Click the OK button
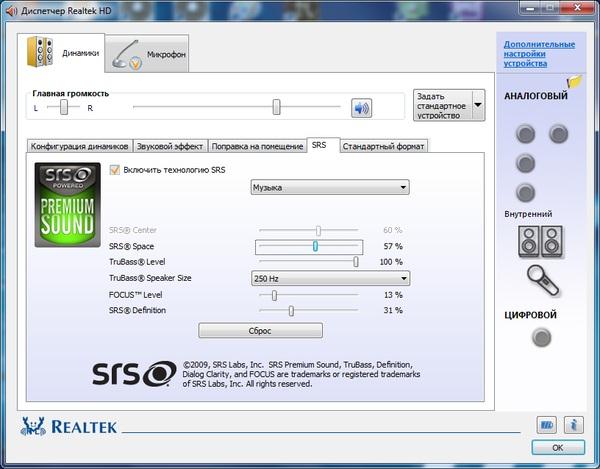The height and width of the screenshot is (469, 600). pyautogui.click(x=558, y=448)
